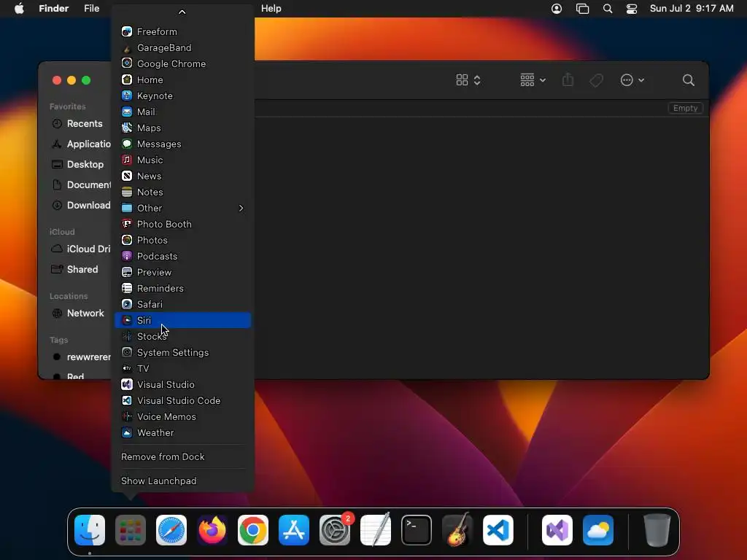Select Notes in the list

click(x=183, y=192)
